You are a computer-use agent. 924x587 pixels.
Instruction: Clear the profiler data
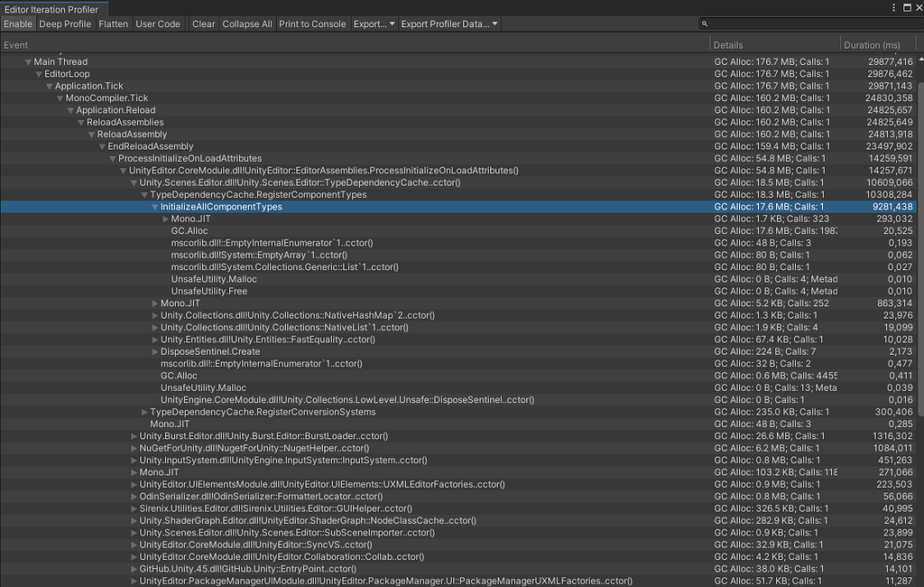pos(203,23)
